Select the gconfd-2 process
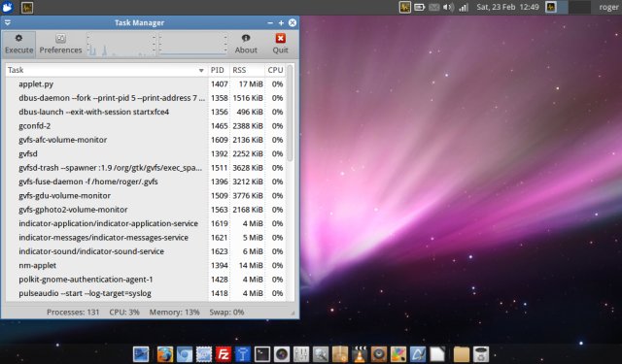Screen dimensions: 622x364 coord(146,125)
